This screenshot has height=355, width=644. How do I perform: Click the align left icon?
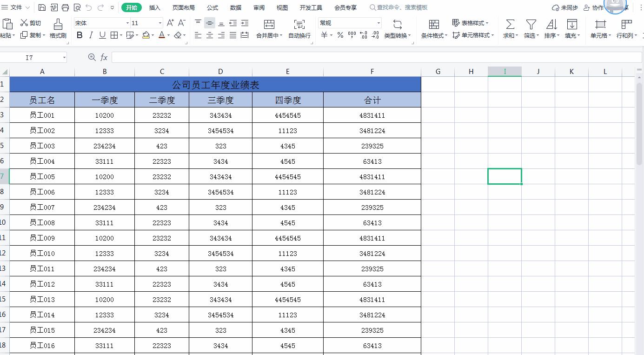point(198,35)
